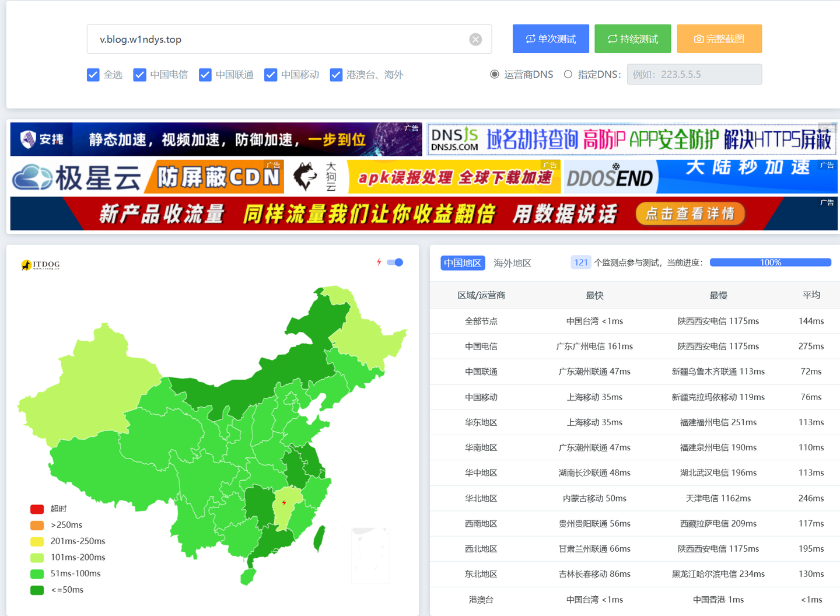Click the 超时 red legend swatch
Screen dimensions: 840x616
(37, 509)
